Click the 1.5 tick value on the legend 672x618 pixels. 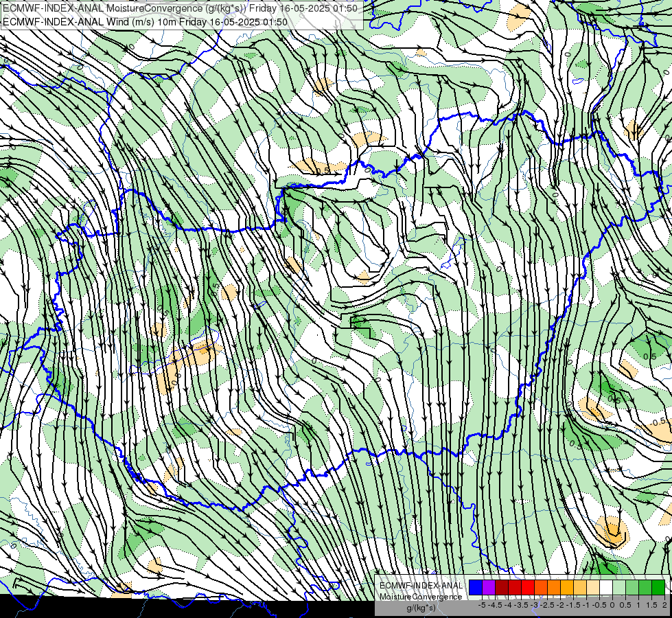[x=652, y=605]
